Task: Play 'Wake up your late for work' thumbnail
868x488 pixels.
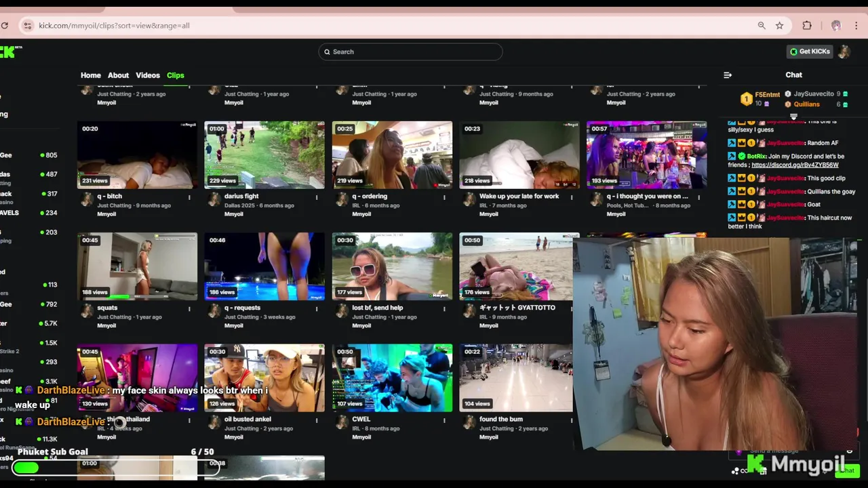Action: (519, 155)
